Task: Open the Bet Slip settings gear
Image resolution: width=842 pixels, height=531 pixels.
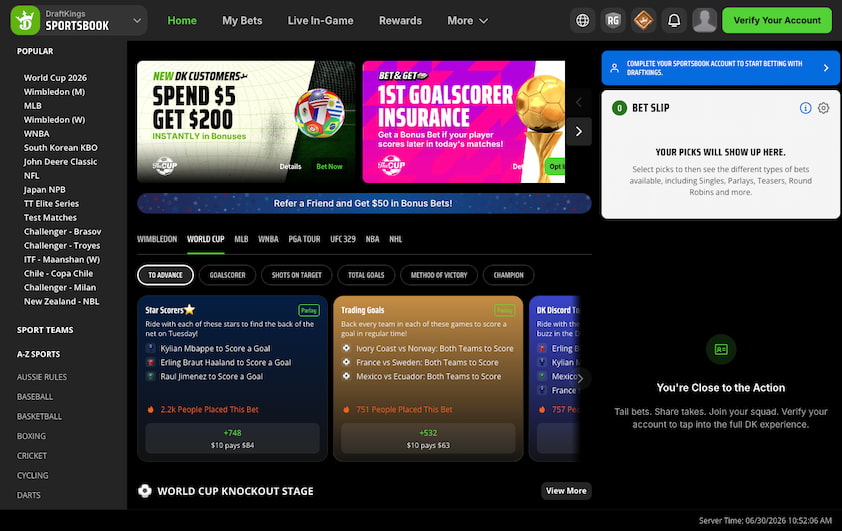Action: pyautogui.click(x=823, y=108)
